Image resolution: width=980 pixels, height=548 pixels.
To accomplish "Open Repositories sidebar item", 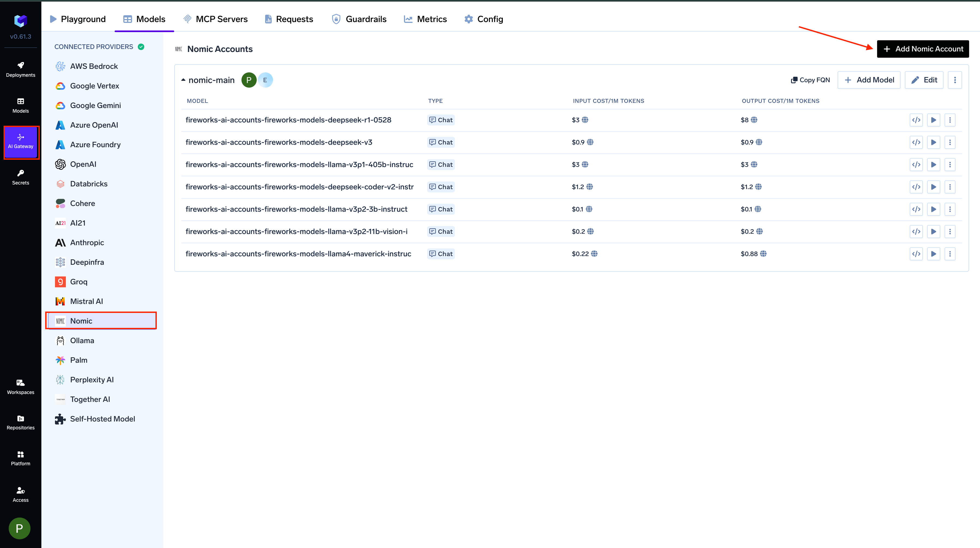I will click(20, 422).
